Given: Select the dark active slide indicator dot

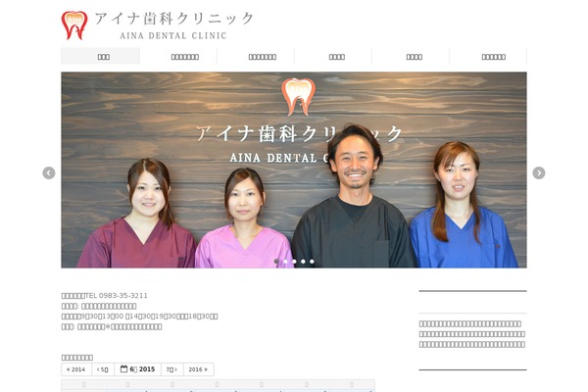Looking at the screenshot, I should click(x=276, y=261).
